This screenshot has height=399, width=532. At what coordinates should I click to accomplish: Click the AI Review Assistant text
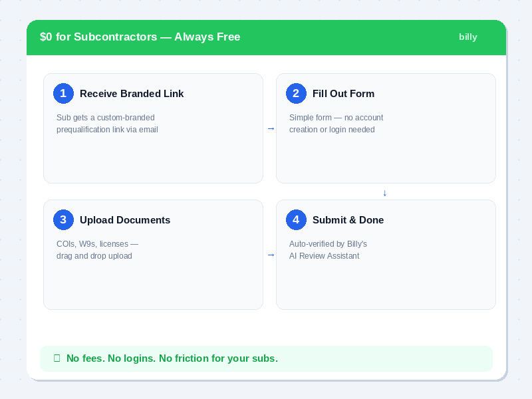click(325, 255)
